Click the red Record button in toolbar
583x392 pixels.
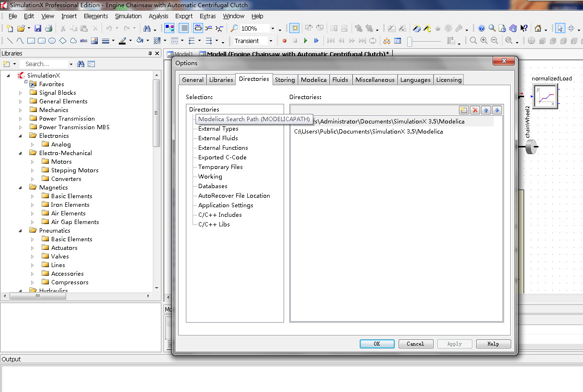click(285, 41)
